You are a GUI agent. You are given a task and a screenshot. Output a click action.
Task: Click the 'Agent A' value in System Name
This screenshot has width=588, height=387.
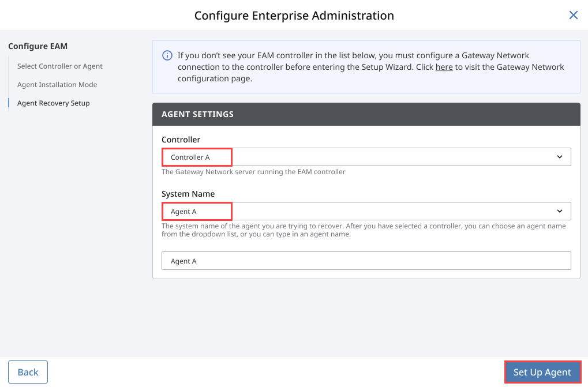[184, 212]
